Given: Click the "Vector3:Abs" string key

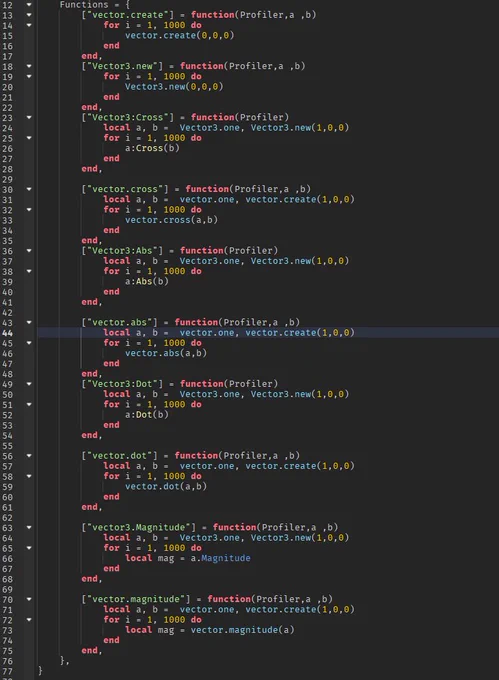Looking at the screenshot, I should click(x=122, y=251).
